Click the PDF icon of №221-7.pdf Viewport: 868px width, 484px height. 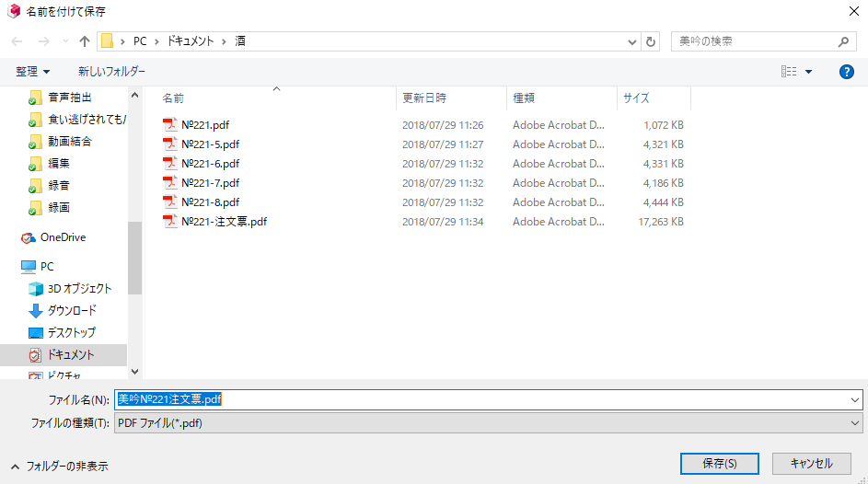pos(170,182)
